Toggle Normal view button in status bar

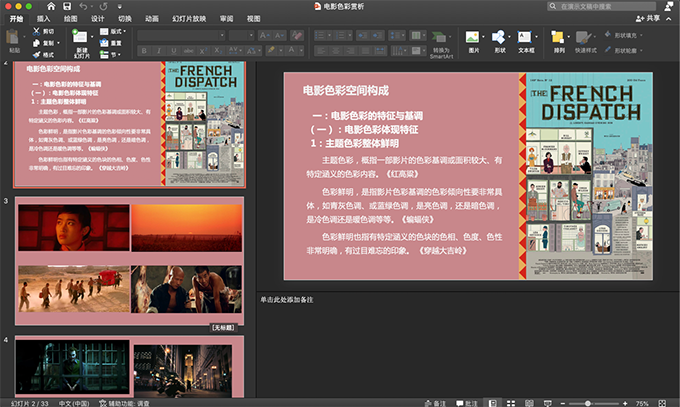493,403
